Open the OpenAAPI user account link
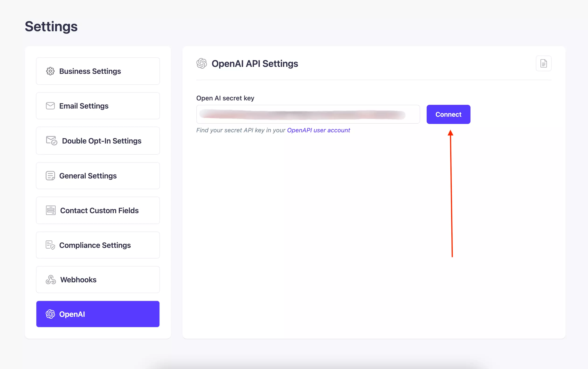 click(x=319, y=130)
